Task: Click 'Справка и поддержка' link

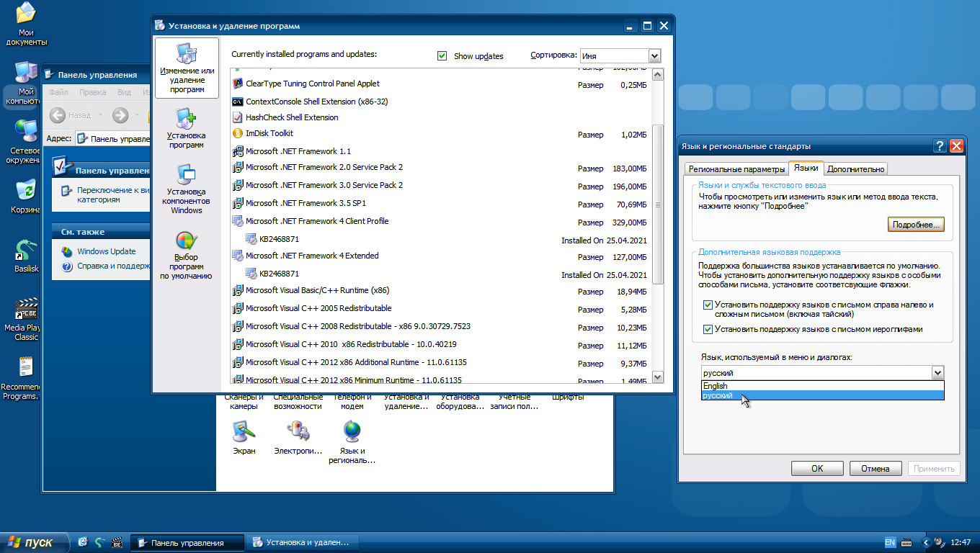Action: (x=114, y=266)
